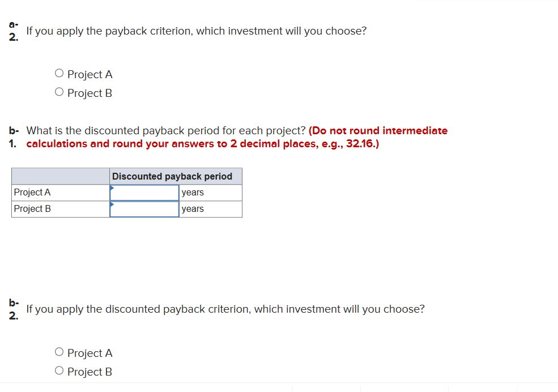Click the a-2 question number label
Image resolution: width=558 pixels, height=392 pixels.
point(13,31)
